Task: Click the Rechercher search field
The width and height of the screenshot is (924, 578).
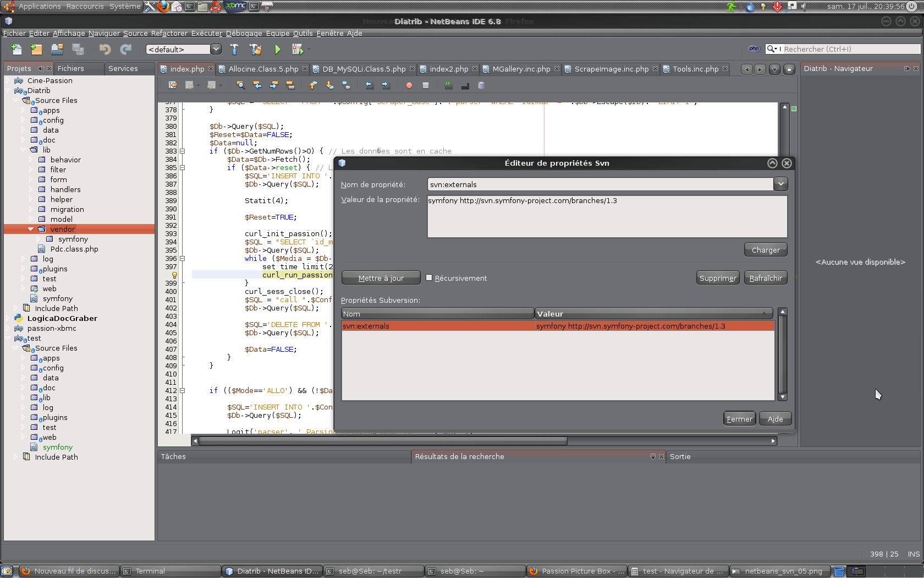Action: pos(850,49)
